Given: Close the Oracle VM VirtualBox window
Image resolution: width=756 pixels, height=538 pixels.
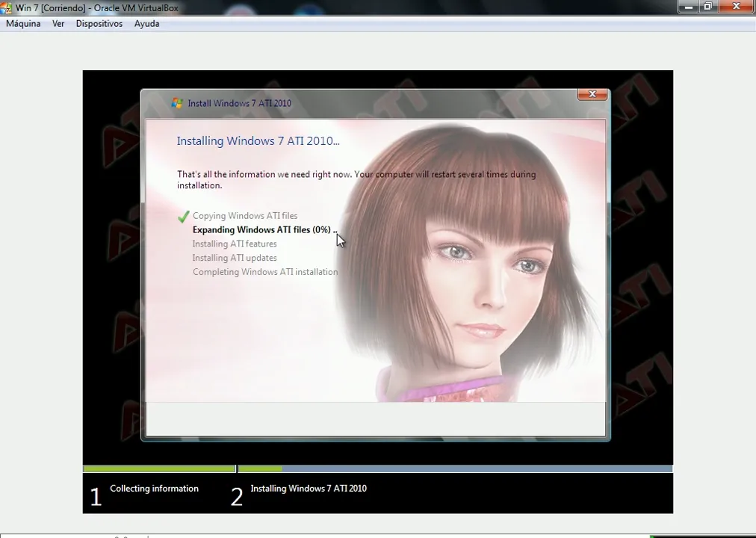Looking at the screenshot, I should click(737, 7).
